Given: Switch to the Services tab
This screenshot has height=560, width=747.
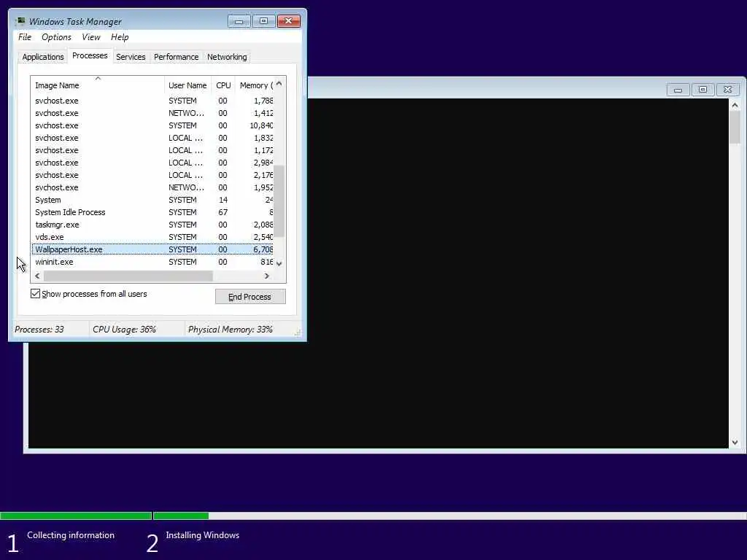Looking at the screenshot, I should [131, 57].
